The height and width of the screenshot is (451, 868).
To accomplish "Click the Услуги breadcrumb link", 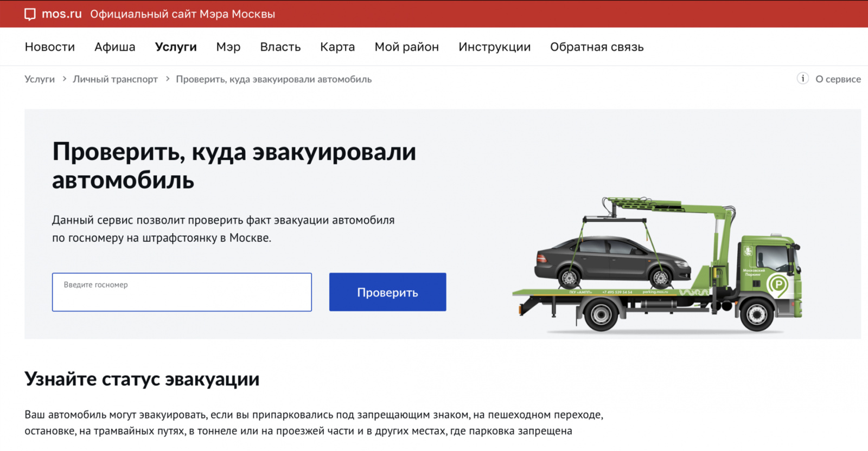I will pos(40,79).
